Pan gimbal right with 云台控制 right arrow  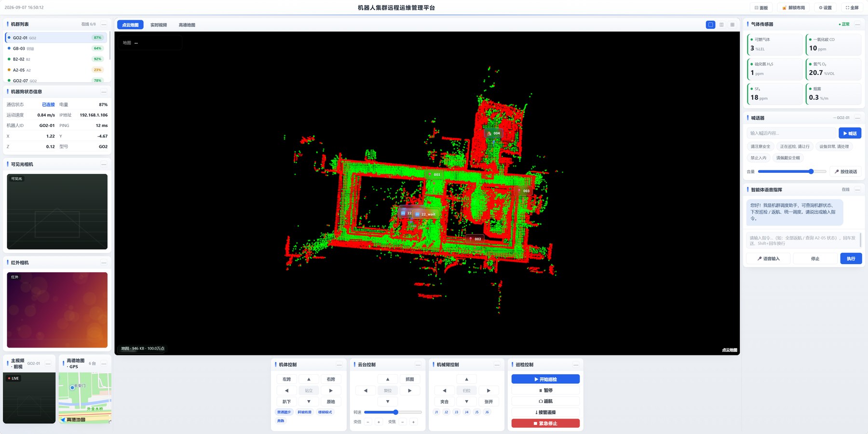(x=410, y=391)
